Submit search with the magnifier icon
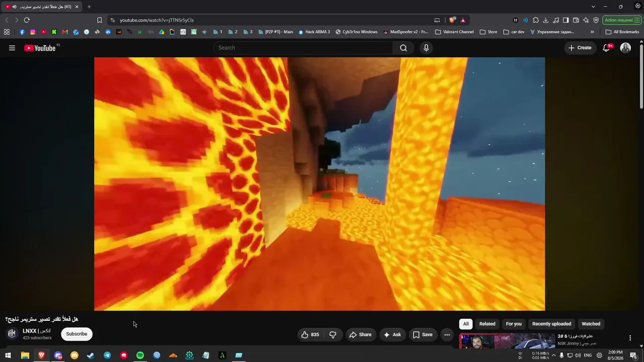This screenshot has width=644, height=362. click(x=404, y=48)
